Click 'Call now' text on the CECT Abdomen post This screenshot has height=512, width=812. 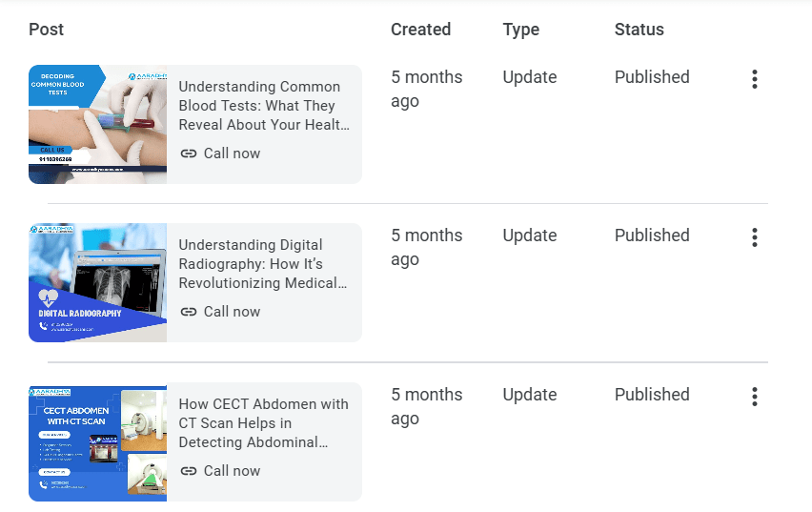coord(232,471)
